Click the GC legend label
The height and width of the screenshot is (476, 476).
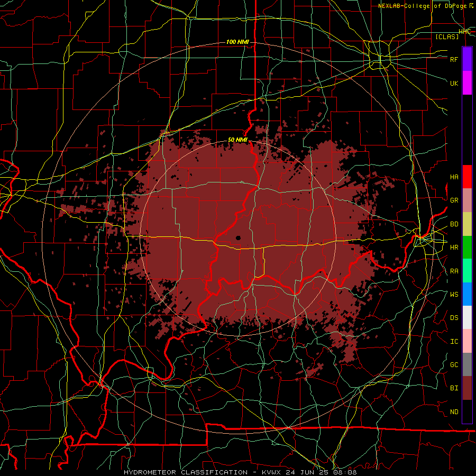point(454,365)
